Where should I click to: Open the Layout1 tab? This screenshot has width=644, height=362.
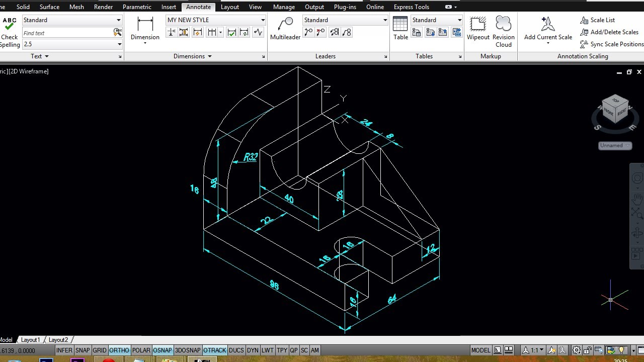(x=30, y=340)
